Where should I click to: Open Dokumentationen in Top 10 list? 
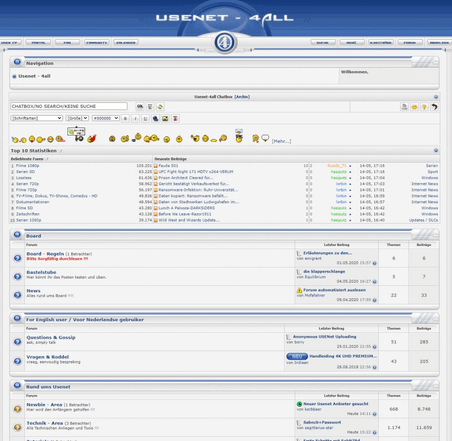[x=32, y=202]
